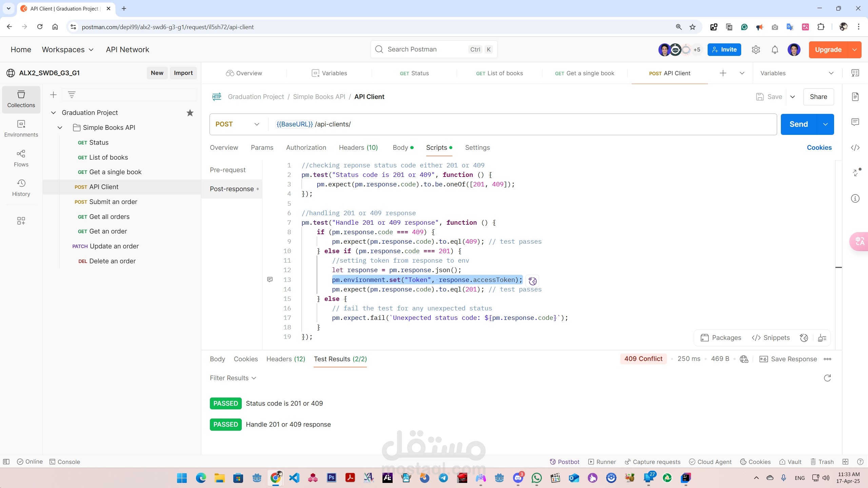Click the blue Send button
This screenshot has height=488, width=868.
[799, 124]
